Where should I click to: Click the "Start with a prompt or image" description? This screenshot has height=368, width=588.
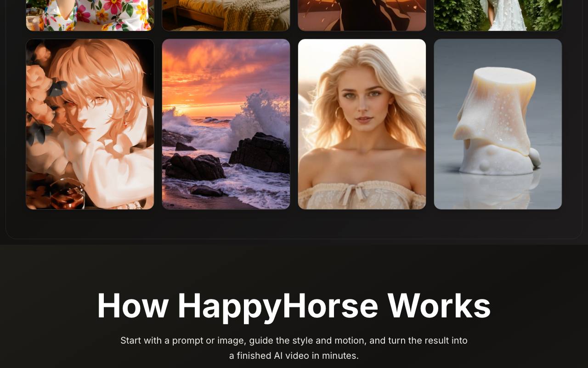pos(294,348)
